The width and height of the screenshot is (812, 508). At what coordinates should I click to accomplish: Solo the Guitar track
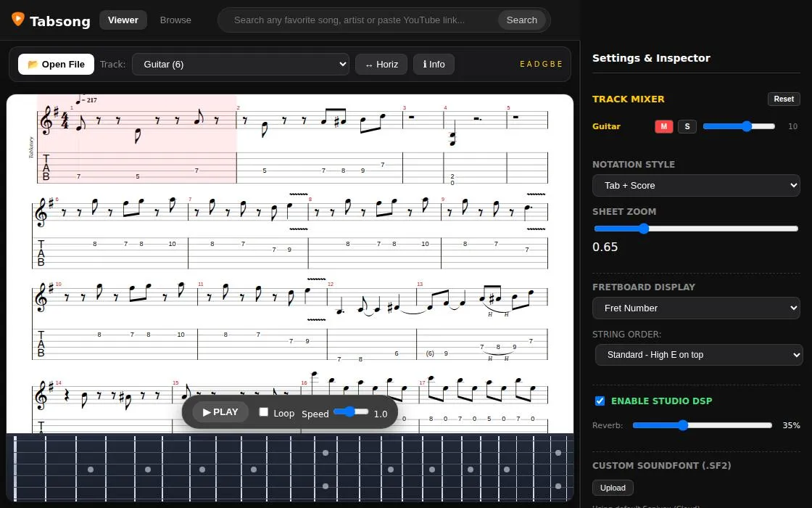tap(687, 126)
